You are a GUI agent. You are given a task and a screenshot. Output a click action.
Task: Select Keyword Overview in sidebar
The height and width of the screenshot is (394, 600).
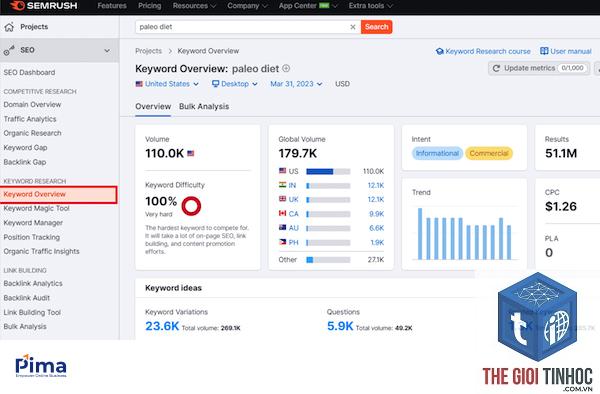click(59, 194)
